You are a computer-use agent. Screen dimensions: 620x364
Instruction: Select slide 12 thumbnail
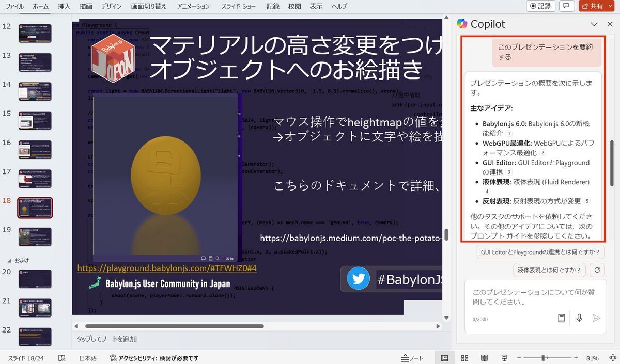coord(35,33)
